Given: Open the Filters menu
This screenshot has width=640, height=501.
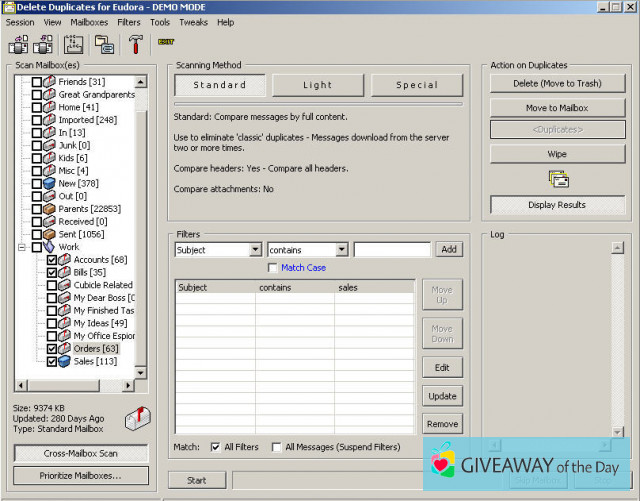Looking at the screenshot, I should (x=128, y=22).
